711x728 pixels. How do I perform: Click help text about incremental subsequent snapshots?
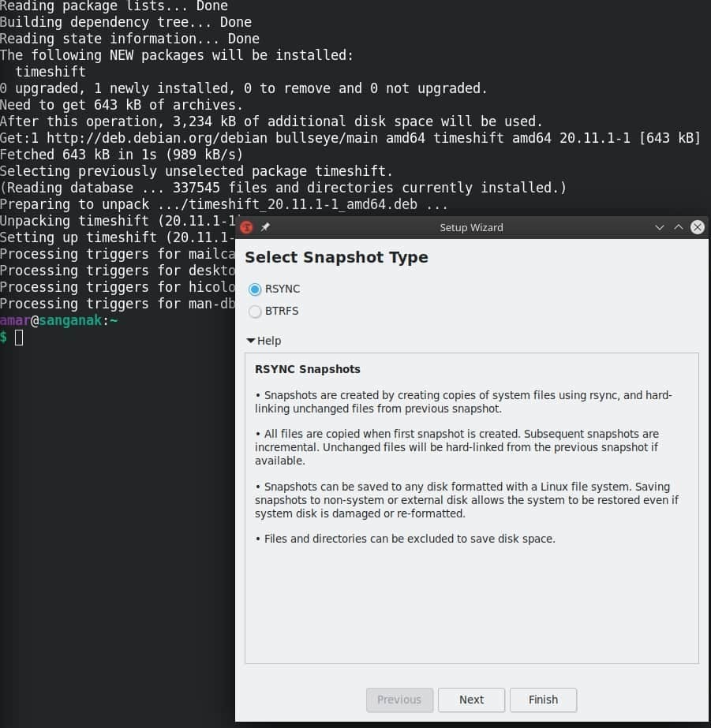[456, 447]
